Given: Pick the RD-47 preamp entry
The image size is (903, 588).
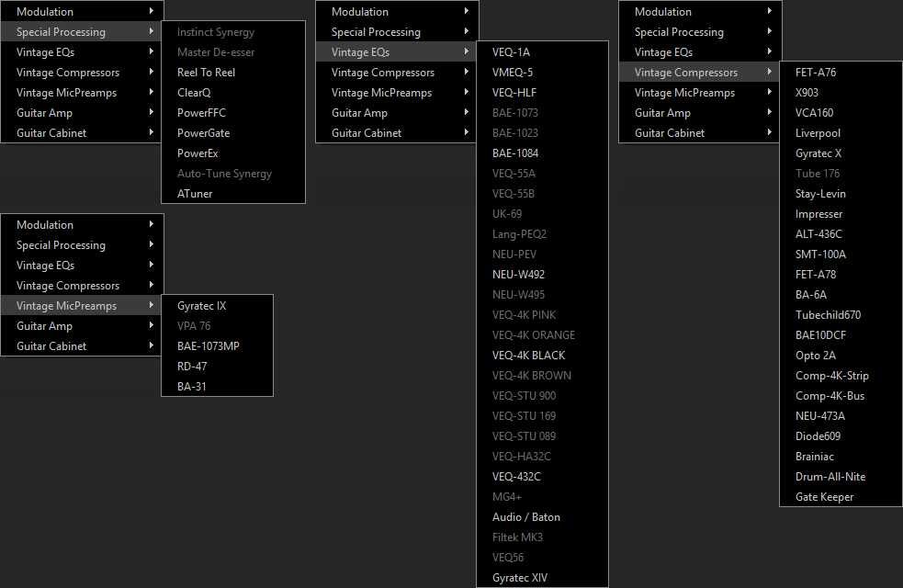Looking at the screenshot, I should (217, 367).
